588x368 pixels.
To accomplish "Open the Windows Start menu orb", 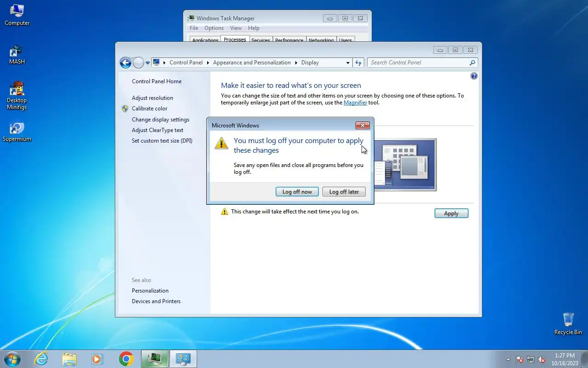I will (12, 359).
